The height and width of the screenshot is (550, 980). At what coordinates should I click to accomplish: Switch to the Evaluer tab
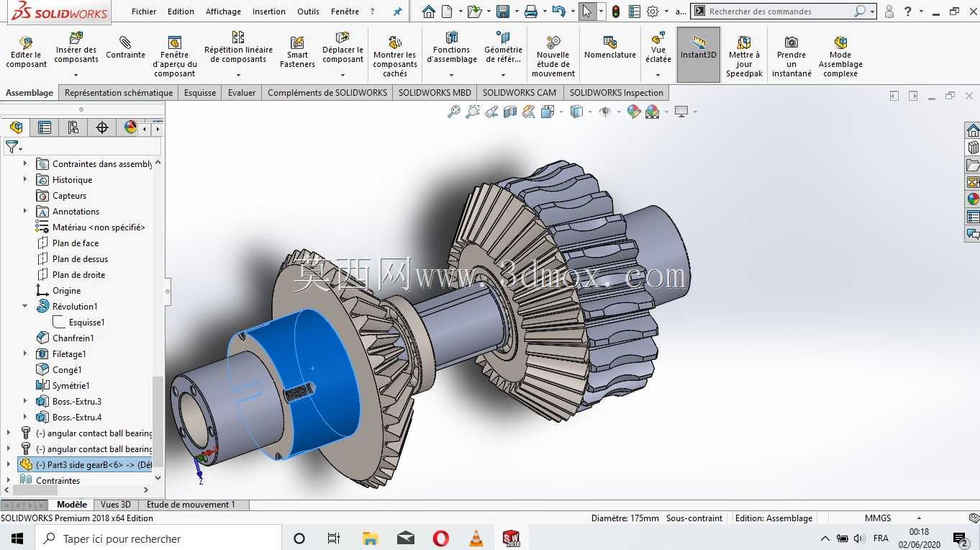(242, 93)
